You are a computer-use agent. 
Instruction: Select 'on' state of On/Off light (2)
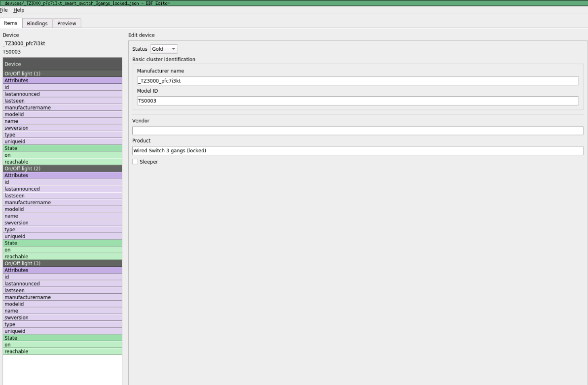click(62, 250)
